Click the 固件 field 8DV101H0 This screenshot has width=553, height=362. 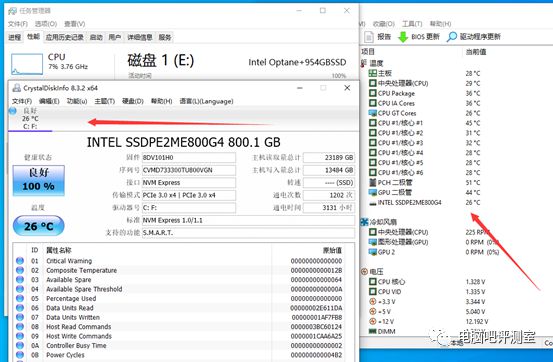pos(189,157)
